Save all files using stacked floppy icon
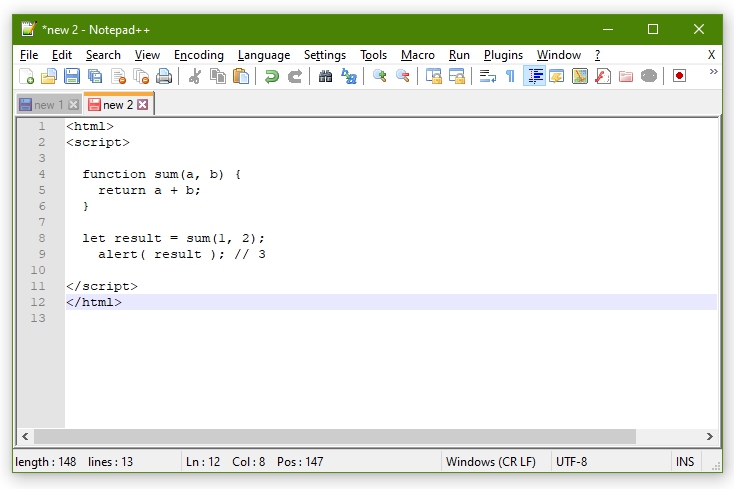 coord(95,76)
